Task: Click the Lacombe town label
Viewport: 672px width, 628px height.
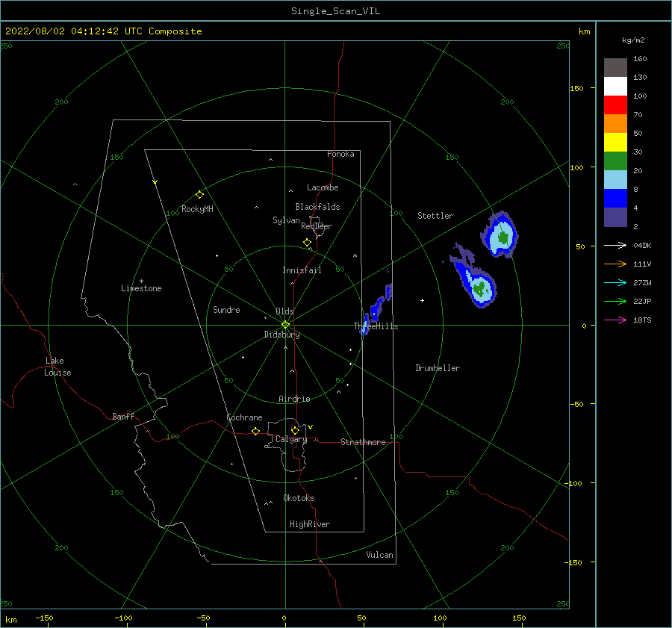Action: pos(323,187)
